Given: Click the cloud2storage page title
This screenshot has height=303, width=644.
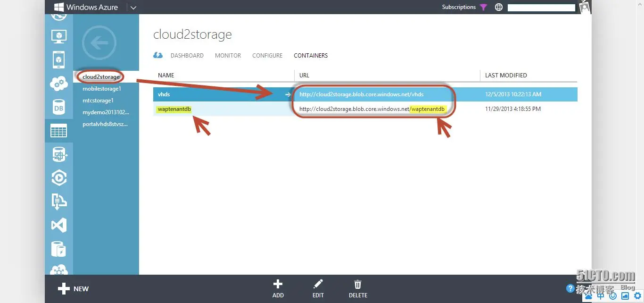Looking at the screenshot, I should click(192, 34).
